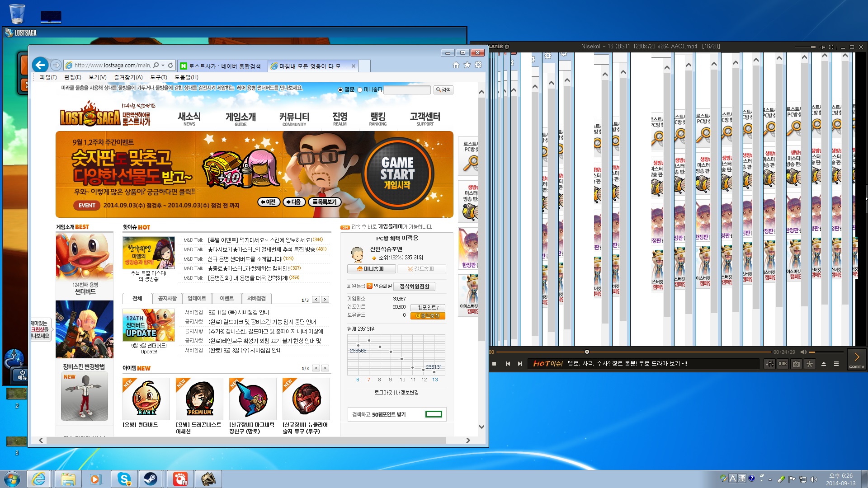
Task: Open the 드래곤네스트 어쌔신 PREMIUM thumbnail
Action: 199,399
